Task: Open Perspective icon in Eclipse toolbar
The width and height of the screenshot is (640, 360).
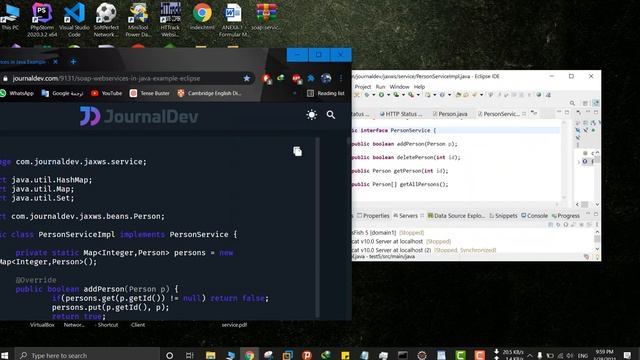Action: click(585, 103)
